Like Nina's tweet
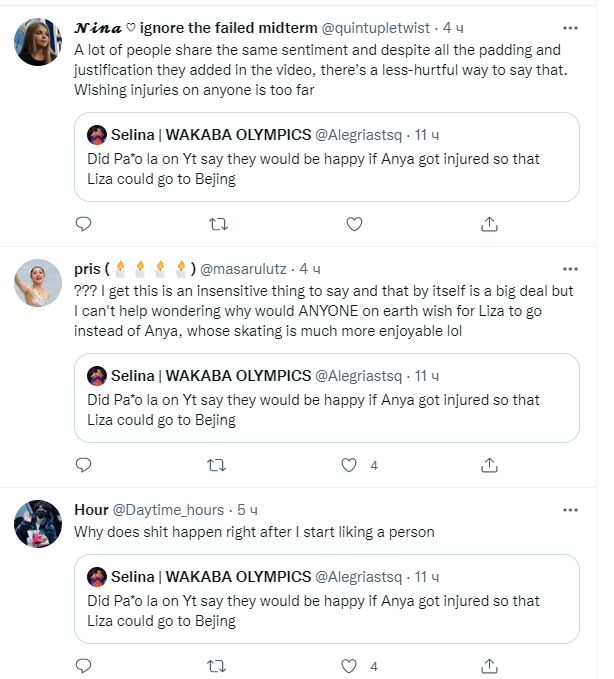The width and height of the screenshot is (614, 679). [354, 224]
